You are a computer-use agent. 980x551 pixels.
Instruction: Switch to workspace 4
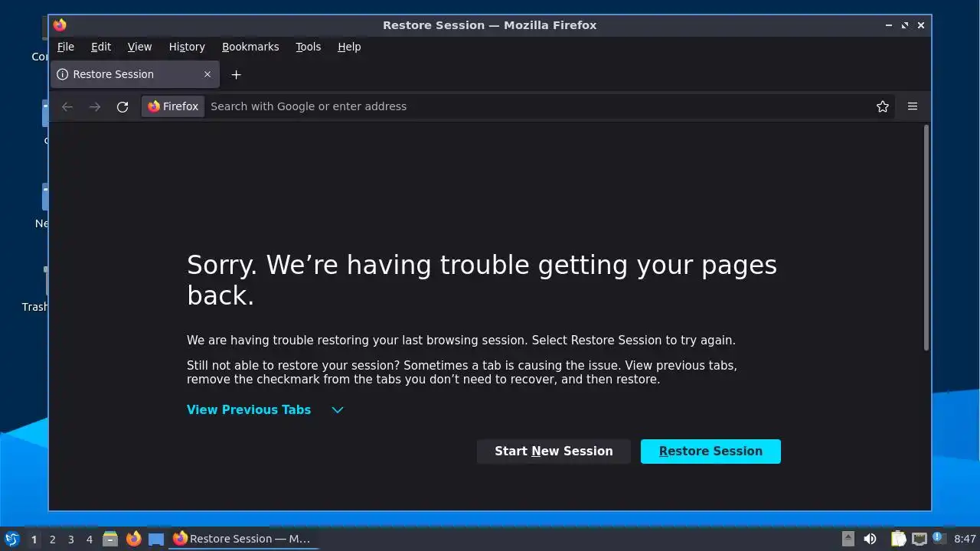(89, 540)
